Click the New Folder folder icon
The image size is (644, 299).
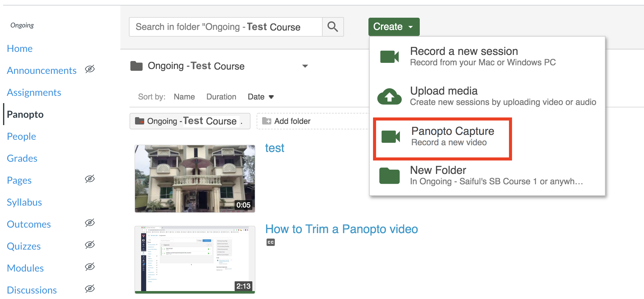point(389,175)
